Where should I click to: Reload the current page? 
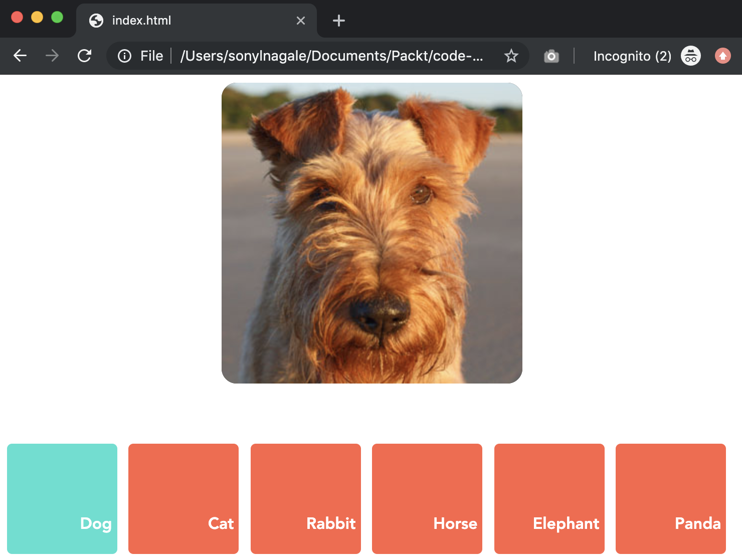(x=84, y=56)
